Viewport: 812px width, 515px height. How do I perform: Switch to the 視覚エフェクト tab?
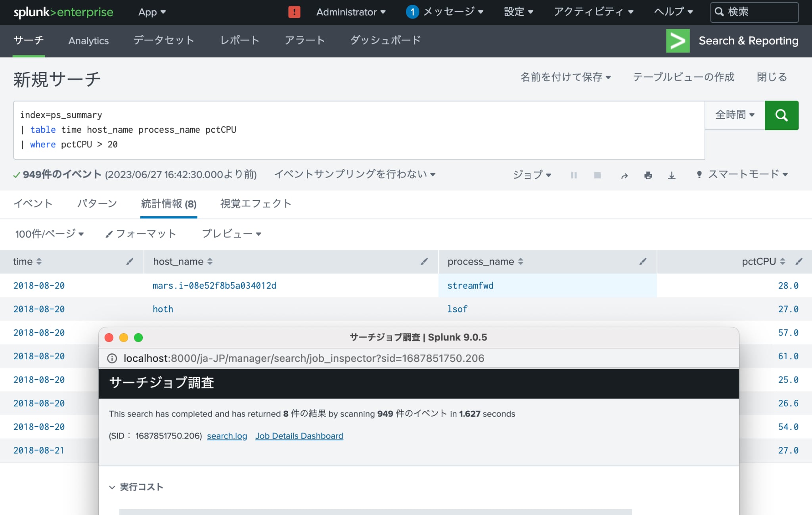coord(256,204)
